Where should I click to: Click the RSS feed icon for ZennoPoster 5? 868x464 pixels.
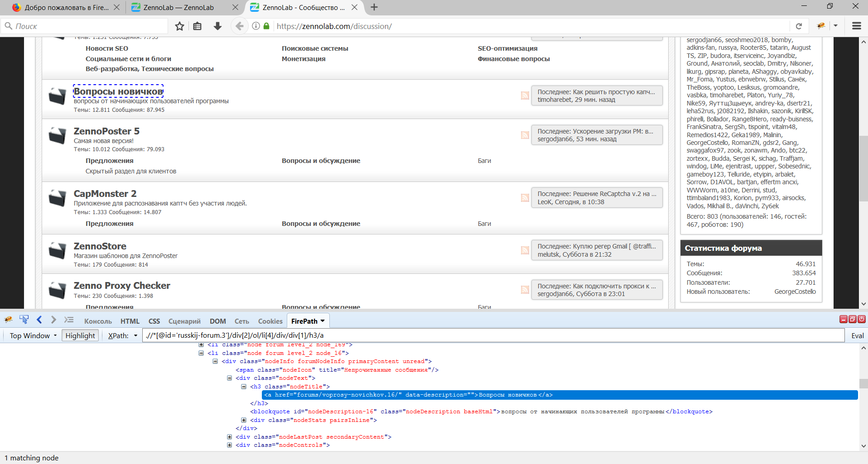[x=525, y=135]
